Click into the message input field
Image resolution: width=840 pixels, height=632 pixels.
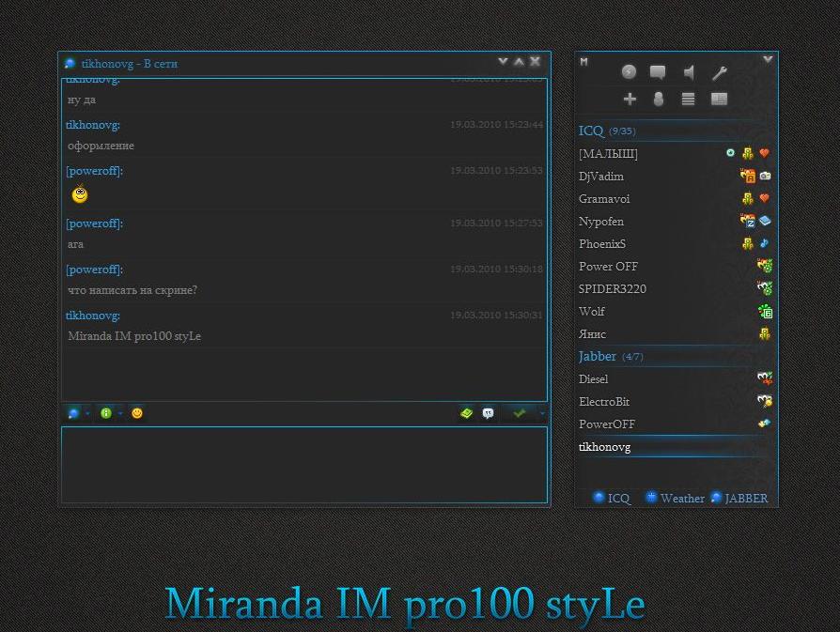(303, 465)
